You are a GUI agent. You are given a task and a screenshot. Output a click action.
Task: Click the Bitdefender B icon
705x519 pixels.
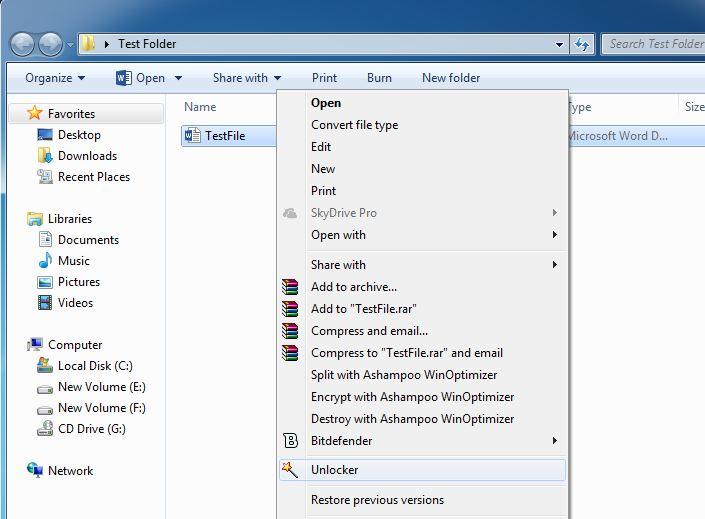(290, 441)
